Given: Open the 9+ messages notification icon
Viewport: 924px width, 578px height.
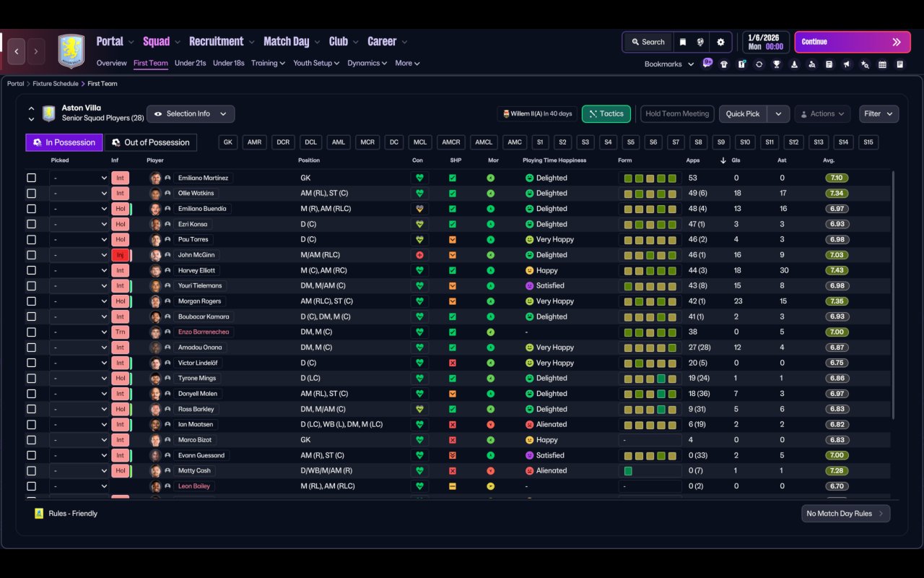Looking at the screenshot, I should tap(707, 63).
